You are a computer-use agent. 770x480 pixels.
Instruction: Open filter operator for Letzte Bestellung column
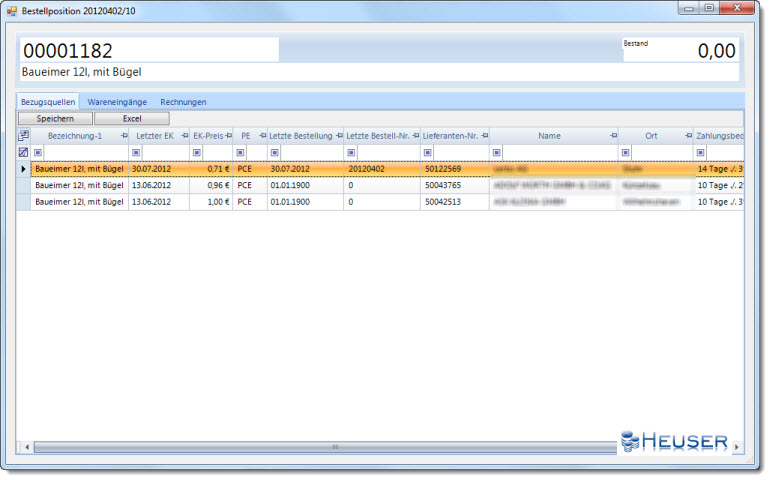pos(275,153)
